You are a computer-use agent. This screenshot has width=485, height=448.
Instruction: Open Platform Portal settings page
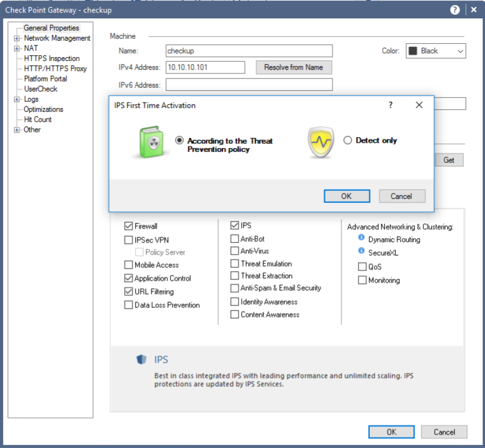45,79
